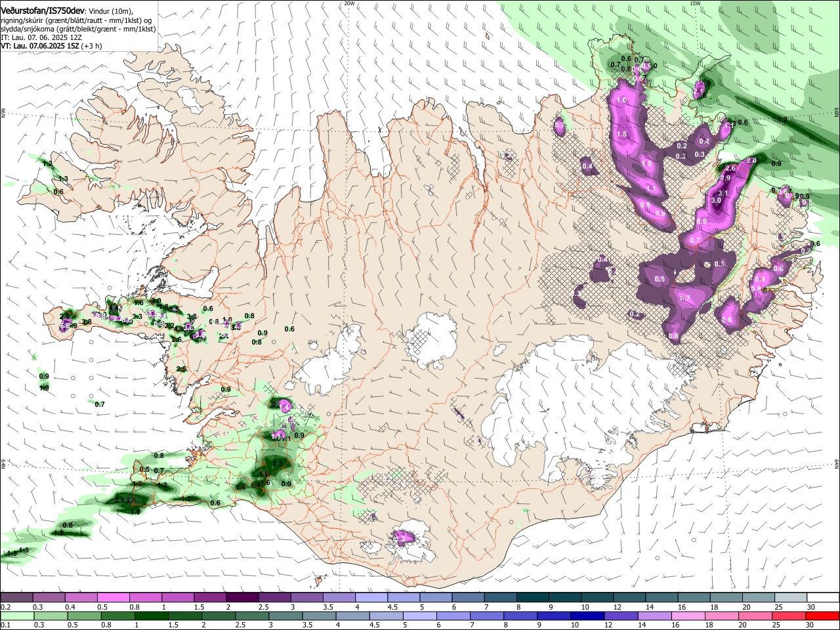
Task: Click the 0.5 bright pink swatch in snow legend
Action: [x=114, y=598]
